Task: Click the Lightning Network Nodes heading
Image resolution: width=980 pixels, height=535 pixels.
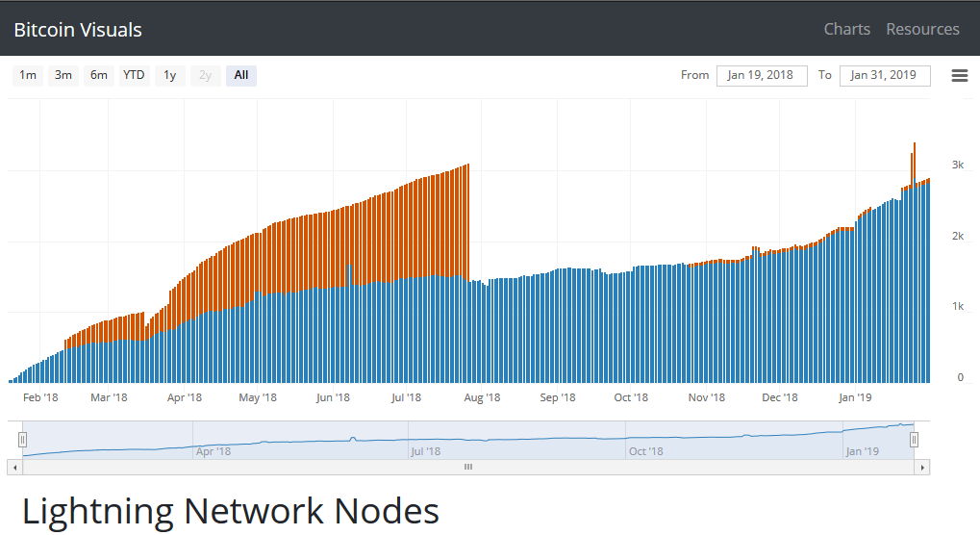Action: click(231, 511)
